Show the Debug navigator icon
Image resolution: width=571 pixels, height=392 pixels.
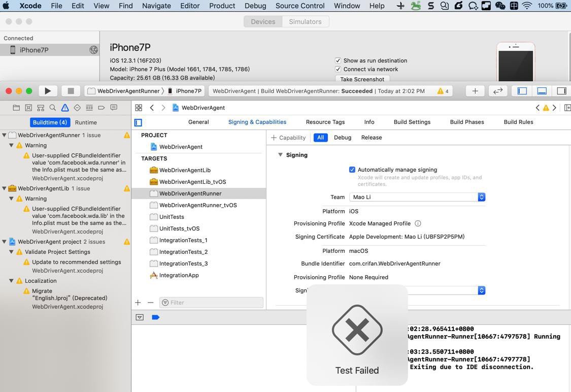[89, 108]
